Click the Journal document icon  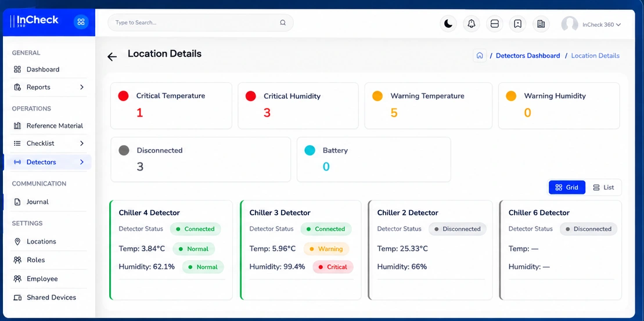tap(17, 202)
